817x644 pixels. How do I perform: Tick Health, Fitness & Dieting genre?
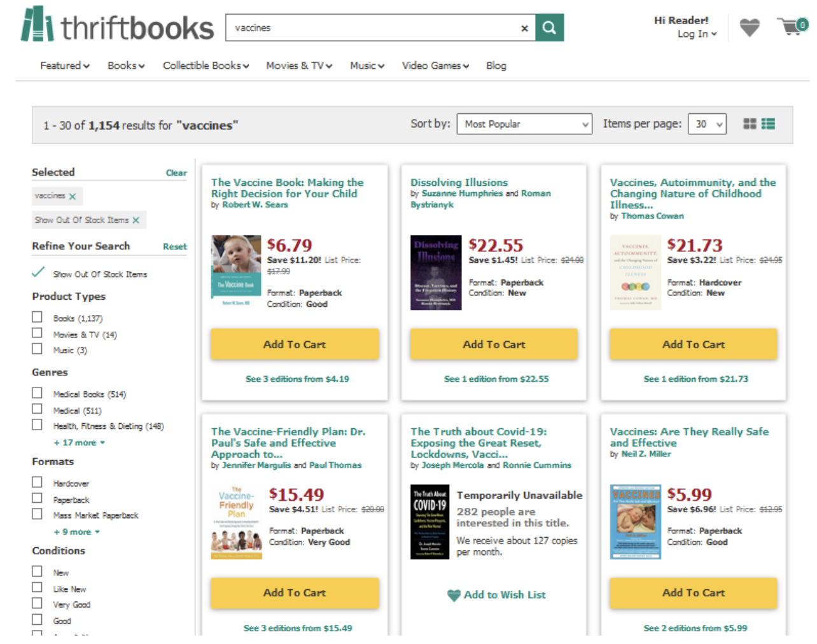(x=38, y=424)
